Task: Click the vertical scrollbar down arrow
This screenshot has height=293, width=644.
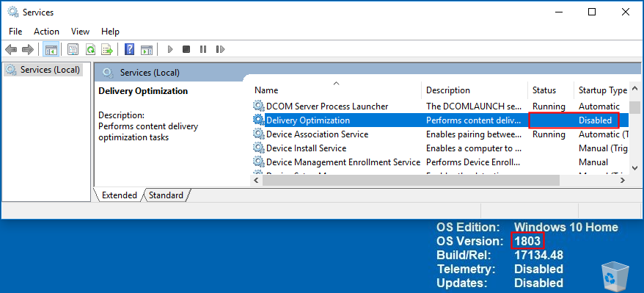Action: click(x=634, y=168)
